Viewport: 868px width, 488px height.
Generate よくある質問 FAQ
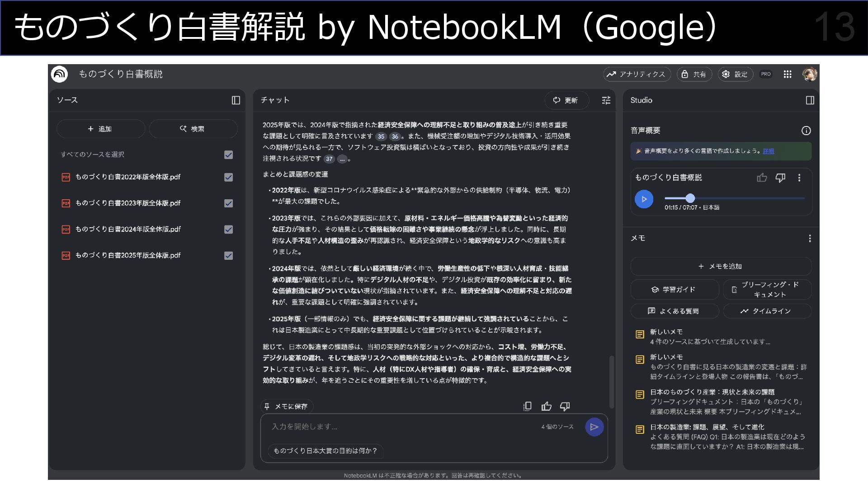click(675, 311)
